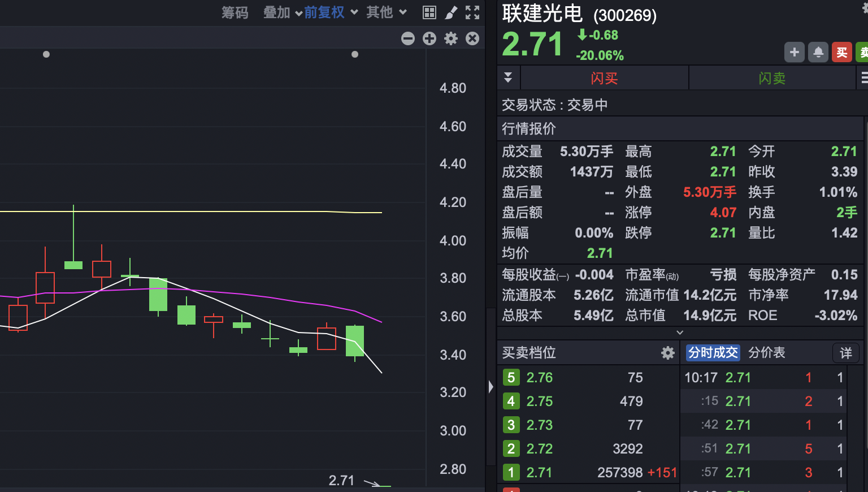Image resolution: width=868 pixels, height=492 pixels.
Task: Expand the chart to fullscreen
Action: point(472,12)
